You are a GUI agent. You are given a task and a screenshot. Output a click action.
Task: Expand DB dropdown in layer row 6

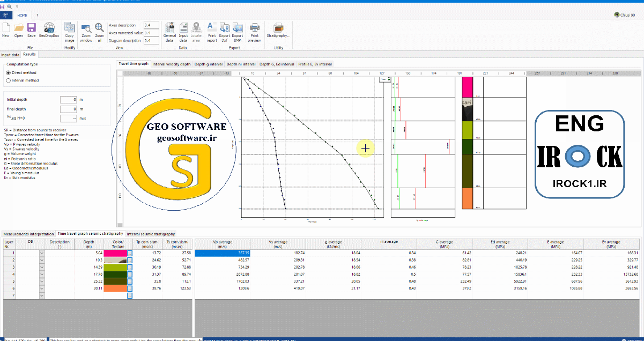coord(42,288)
